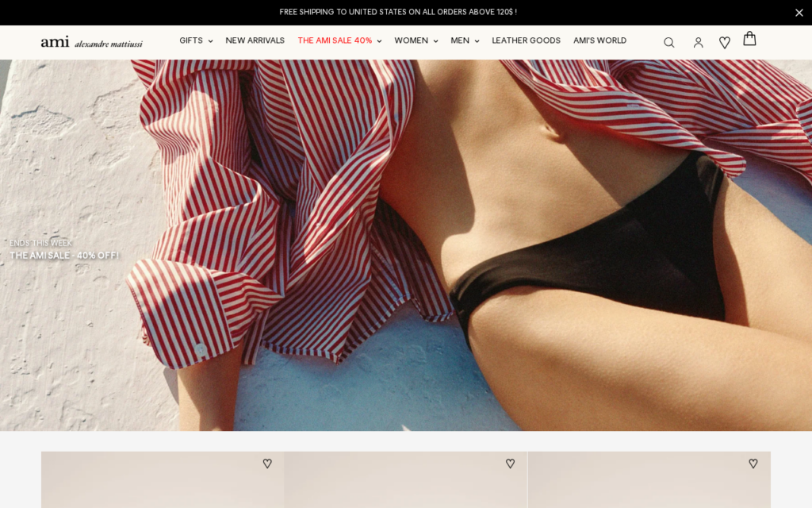Open the New Arrivals menu item
The width and height of the screenshot is (812, 508).
[x=255, y=40]
